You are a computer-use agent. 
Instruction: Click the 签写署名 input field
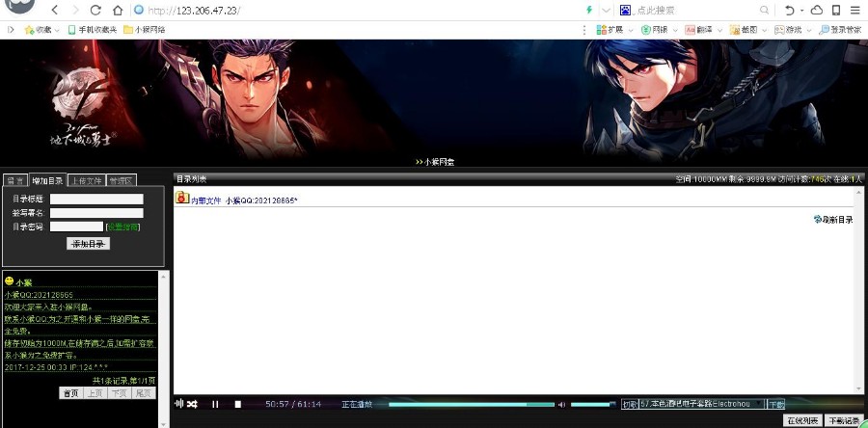pos(96,213)
